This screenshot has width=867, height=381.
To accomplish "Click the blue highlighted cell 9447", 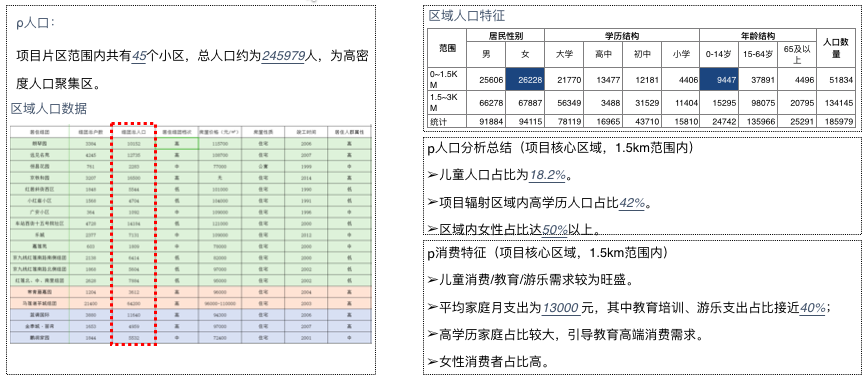I will click(719, 80).
